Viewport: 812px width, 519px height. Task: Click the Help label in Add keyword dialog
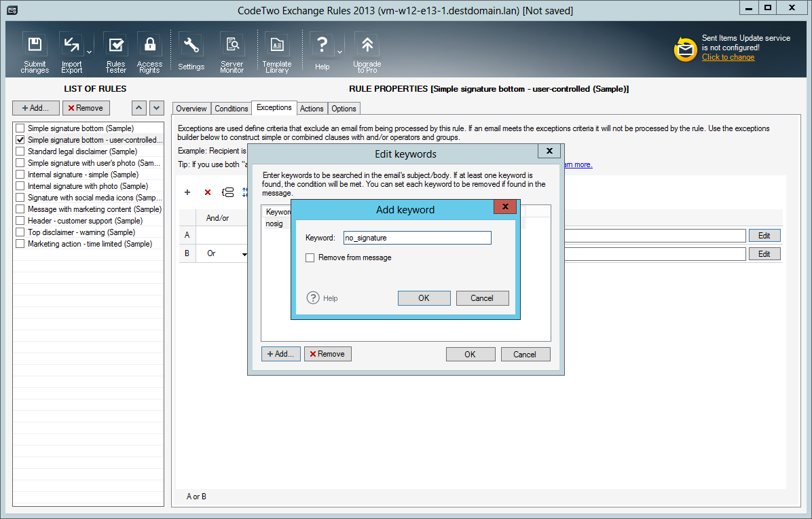331,298
